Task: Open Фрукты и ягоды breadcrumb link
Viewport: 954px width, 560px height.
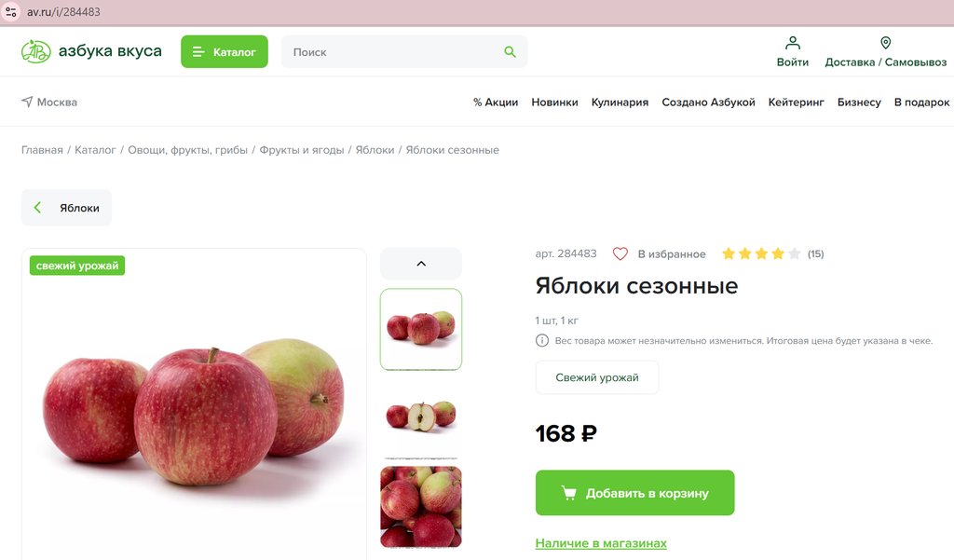Action: [302, 150]
